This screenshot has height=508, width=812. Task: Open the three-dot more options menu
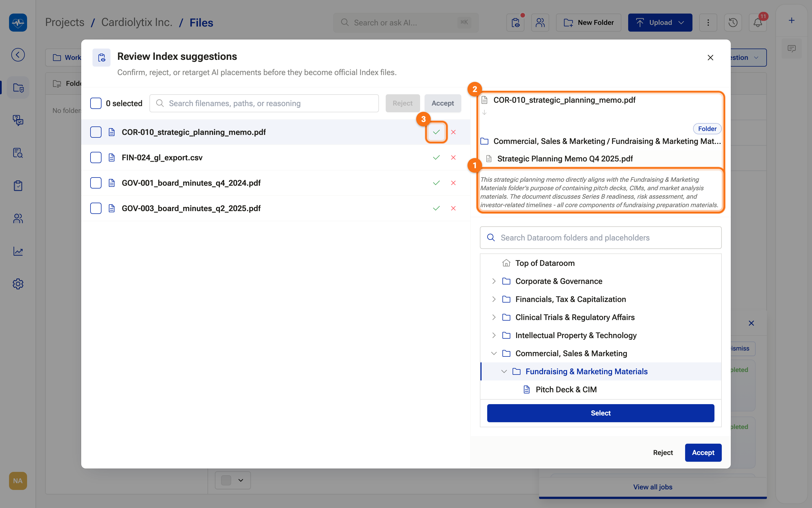pos(708,23)
